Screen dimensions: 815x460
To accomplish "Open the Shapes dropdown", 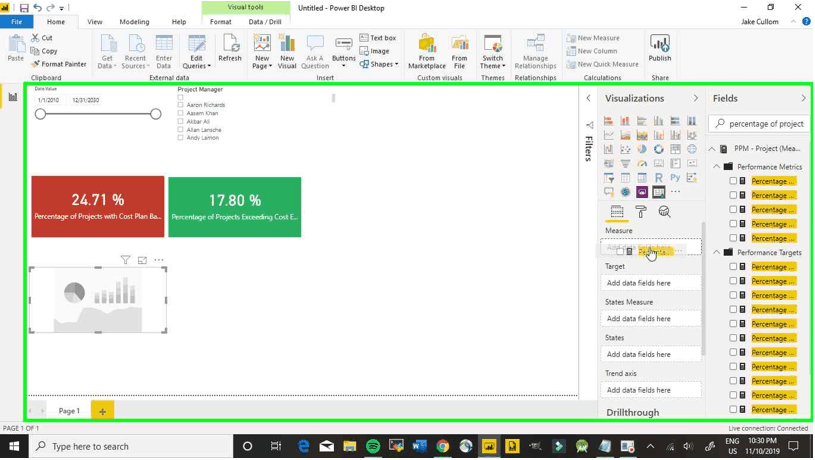I will pyautogui.click(x=379, y=64).
